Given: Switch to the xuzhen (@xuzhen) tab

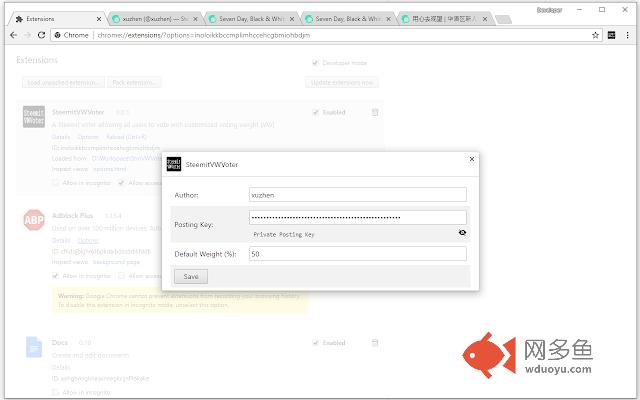Looking at the screenshot, I should click(154, 19).
